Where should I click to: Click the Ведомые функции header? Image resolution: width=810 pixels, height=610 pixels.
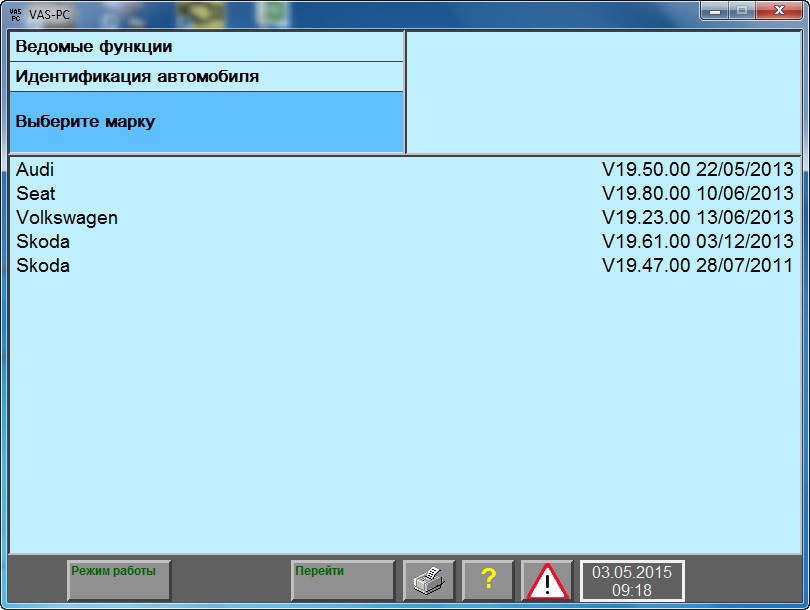coord(207,46)
